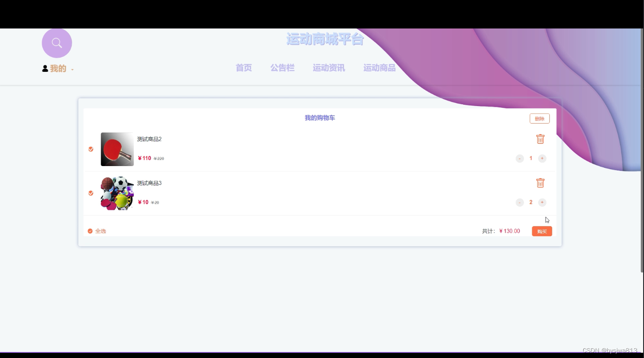Click the user avatar icon beside 我的
The image size is (644, 358).
(45, 68)
